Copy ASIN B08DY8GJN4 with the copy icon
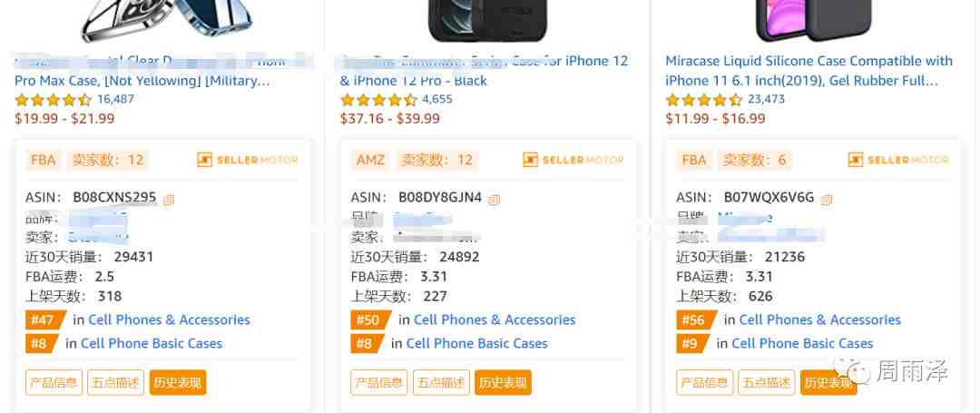Screen dimensions: 980x413 (x=495, y=200)
